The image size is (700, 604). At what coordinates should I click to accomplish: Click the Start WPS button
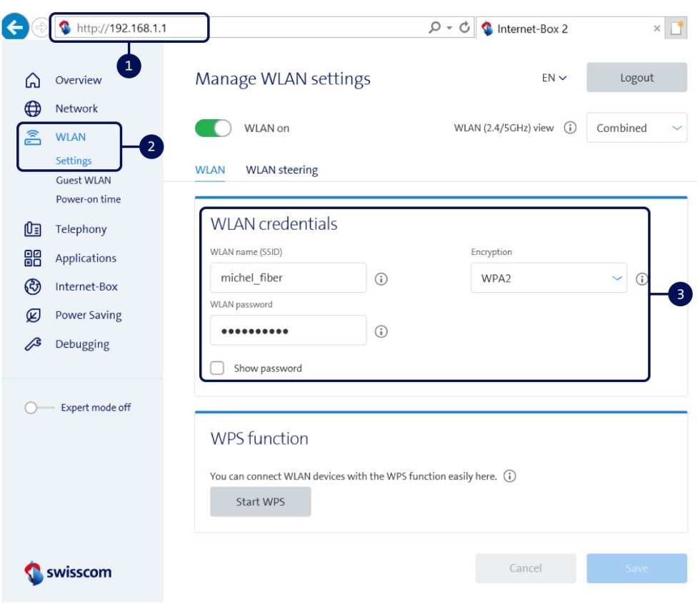[261, 501]
